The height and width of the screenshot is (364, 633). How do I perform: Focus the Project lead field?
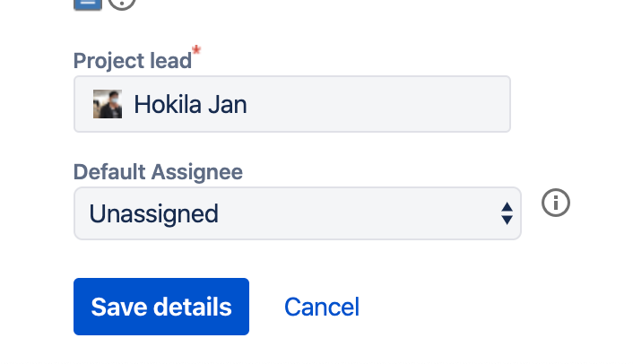click(292, 104)
